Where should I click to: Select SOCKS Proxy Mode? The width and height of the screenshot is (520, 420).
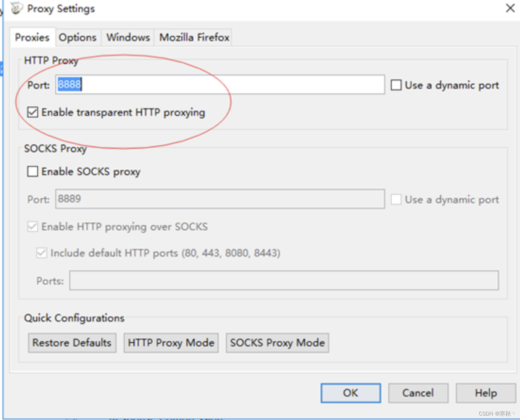277,343
